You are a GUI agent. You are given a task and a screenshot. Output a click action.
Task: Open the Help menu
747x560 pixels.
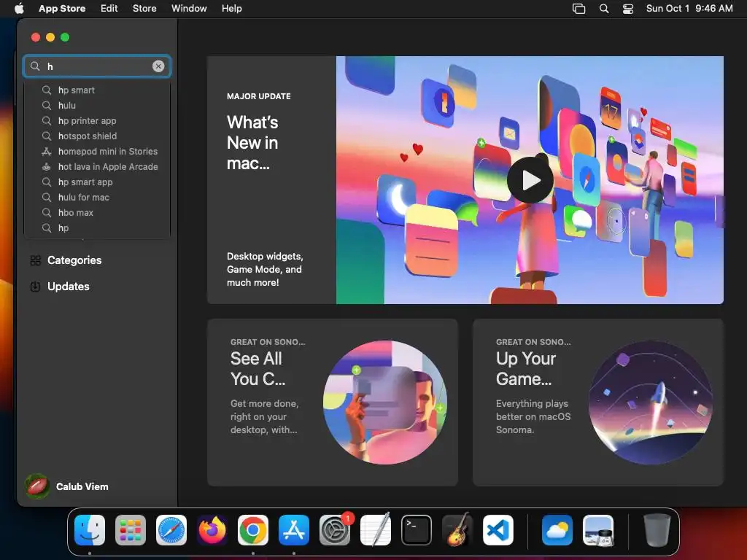(x=231, y=8)
